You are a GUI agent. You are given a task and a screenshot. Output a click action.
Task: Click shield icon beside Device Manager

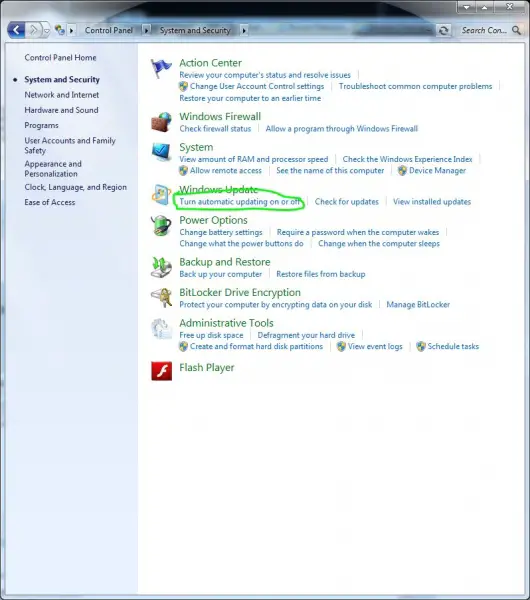point(402,170)
